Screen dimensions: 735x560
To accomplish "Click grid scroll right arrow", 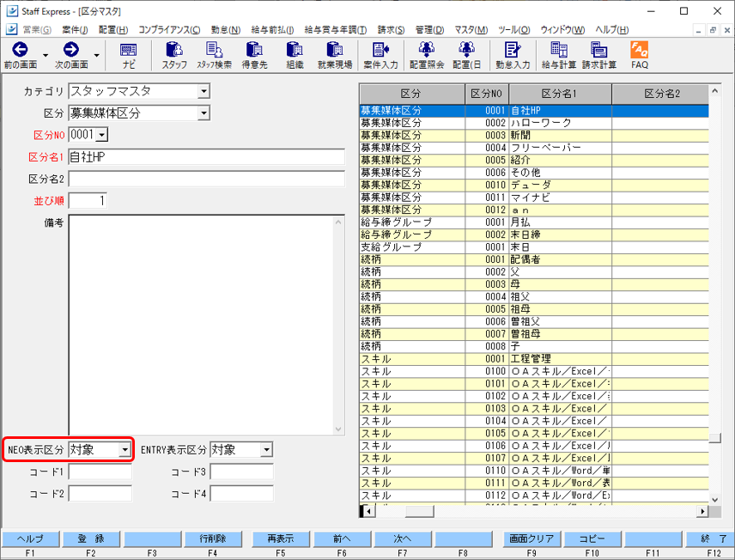I will coord(702,511).
